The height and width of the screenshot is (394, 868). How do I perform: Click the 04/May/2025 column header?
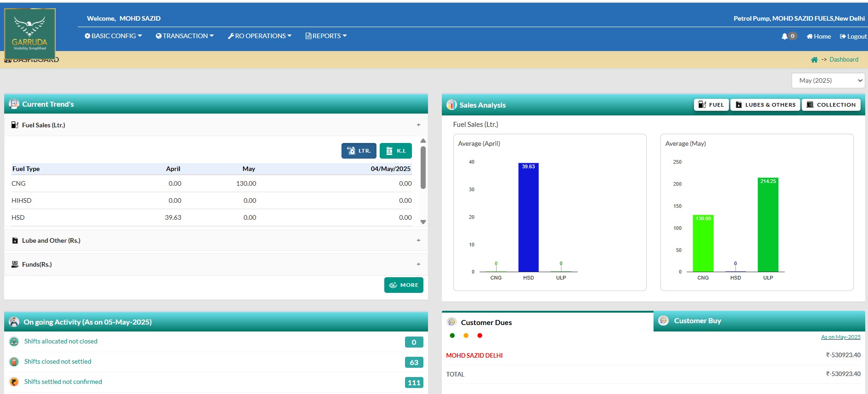[390, 169]
